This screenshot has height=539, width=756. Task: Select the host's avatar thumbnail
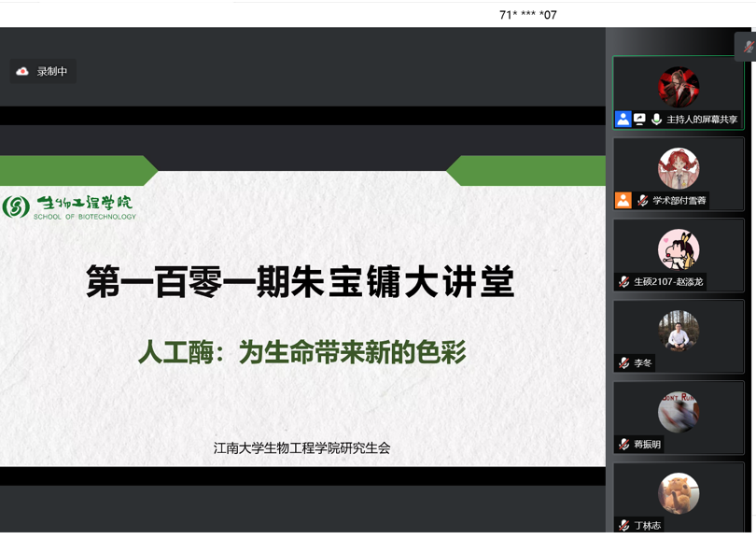tap(679, 87)
